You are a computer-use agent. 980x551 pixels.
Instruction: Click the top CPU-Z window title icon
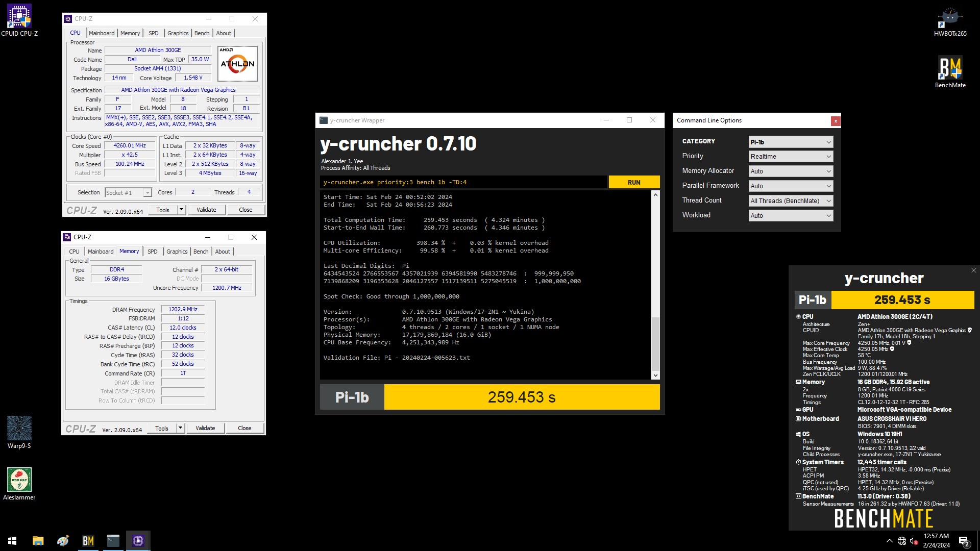[68, 19]
